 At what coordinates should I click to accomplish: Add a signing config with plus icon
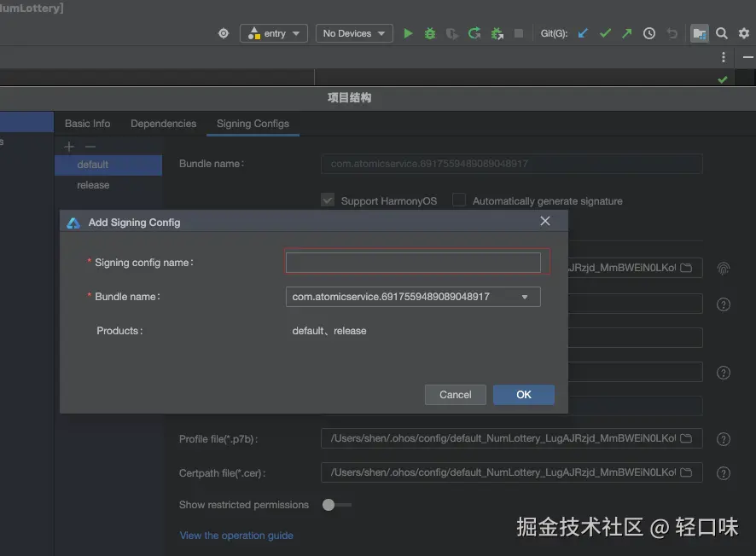pyautogui.click(x=69, y=146)
